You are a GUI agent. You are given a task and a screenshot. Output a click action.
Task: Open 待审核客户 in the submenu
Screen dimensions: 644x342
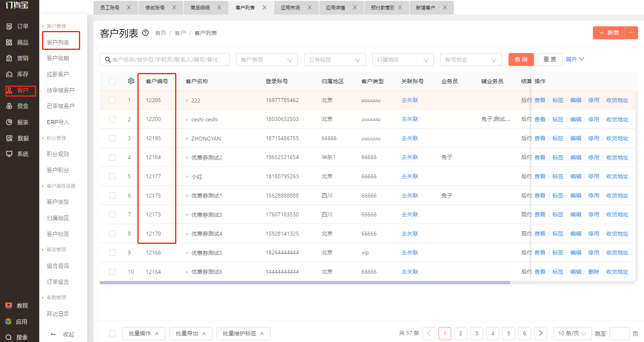pos(60,90)
